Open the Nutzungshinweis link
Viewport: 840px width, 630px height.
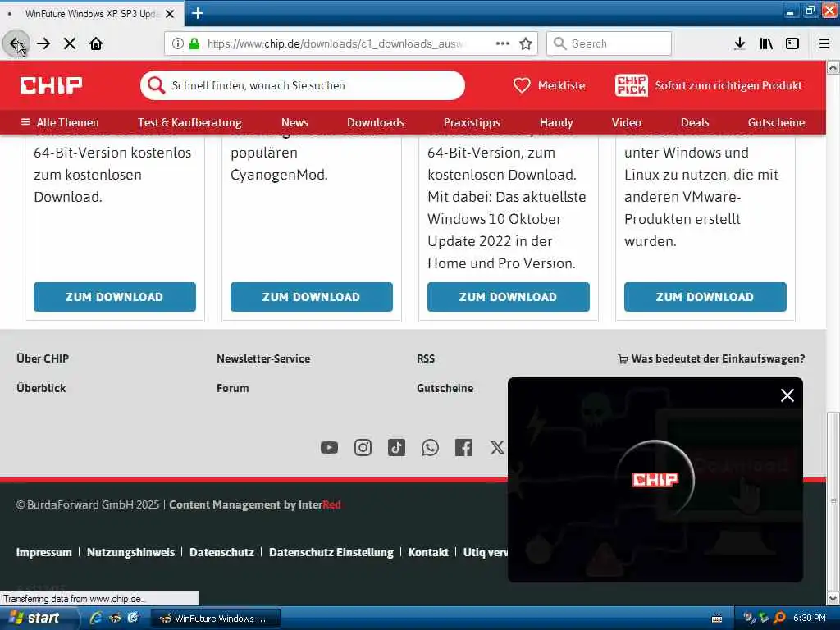point(130,552)
